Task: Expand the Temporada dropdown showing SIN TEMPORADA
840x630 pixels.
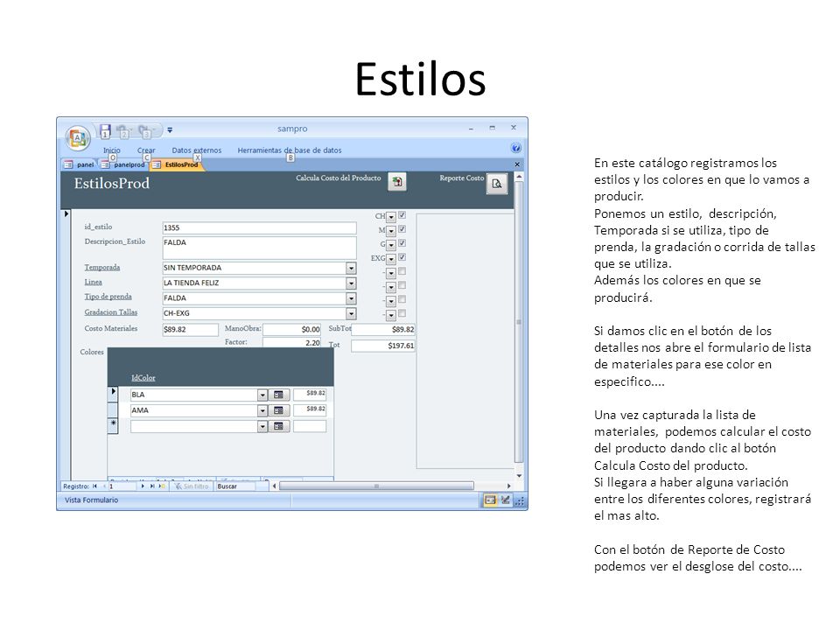Action: click(351, 268)
